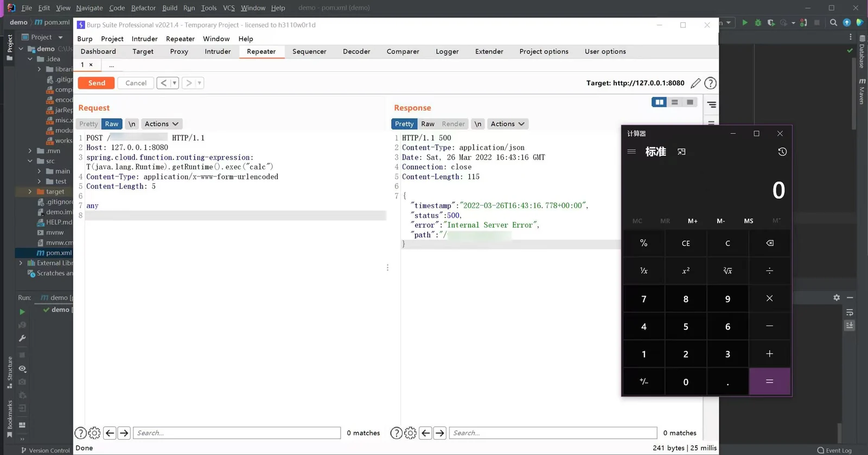Go to previous request history arrow
The width and height of the screenshot is (868, 455).
(163, 83)
